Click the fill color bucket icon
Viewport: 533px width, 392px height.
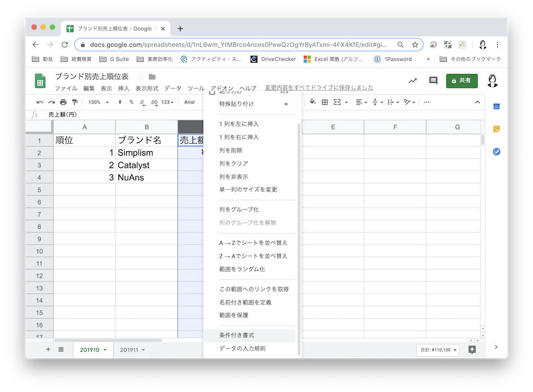(x=312, y=102)
